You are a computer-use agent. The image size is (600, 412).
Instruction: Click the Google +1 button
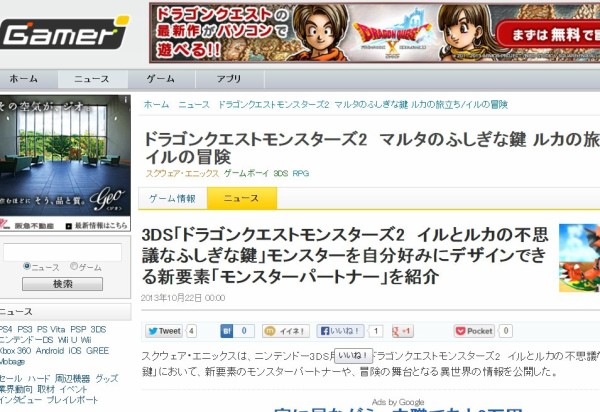coord(403,331)
